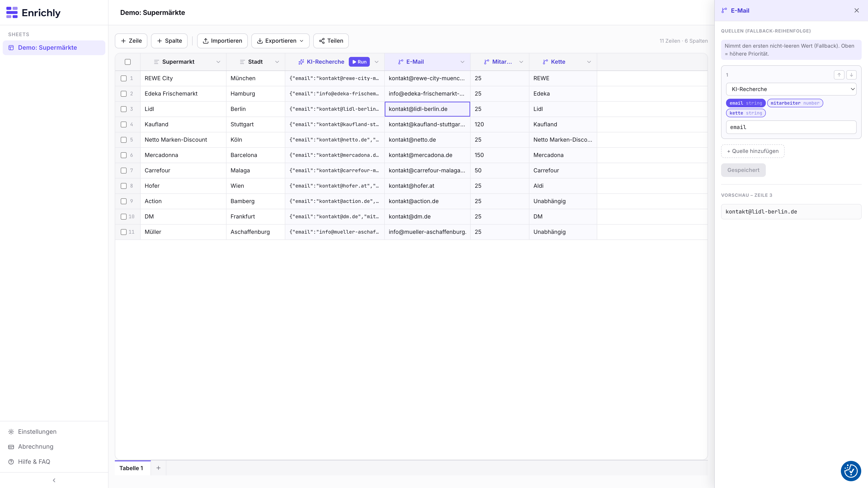Move source 1 up with the arrow
The height and width of the screenshot is (488, 868).
point(839,75)
